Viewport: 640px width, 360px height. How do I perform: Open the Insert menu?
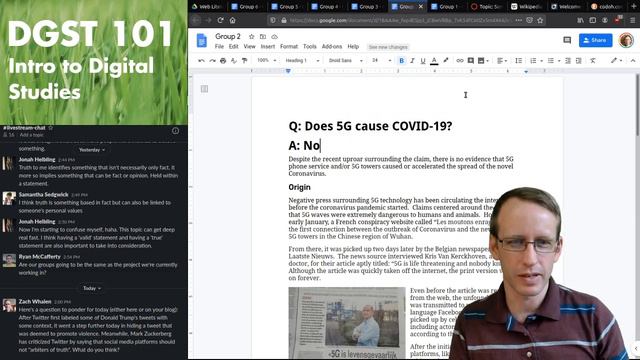tap(268, 47)
